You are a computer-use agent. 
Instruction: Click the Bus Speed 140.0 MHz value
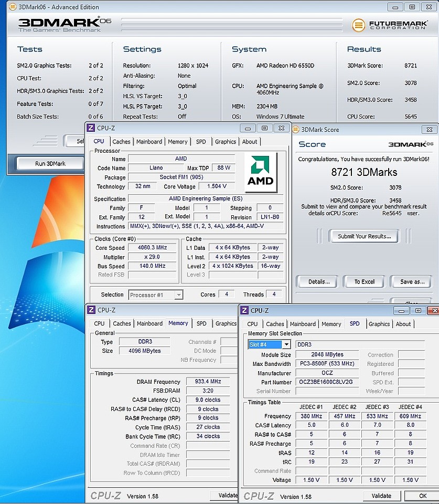152,266
